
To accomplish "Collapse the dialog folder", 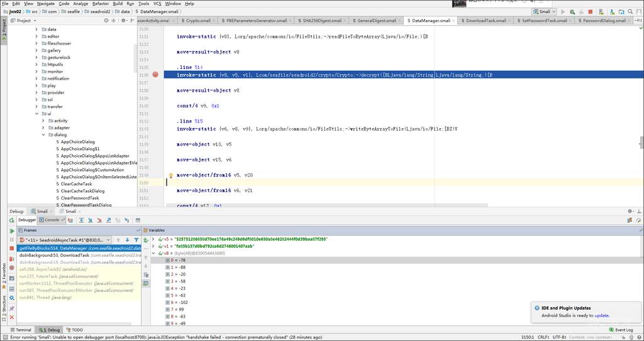I will tap(43, 134).
